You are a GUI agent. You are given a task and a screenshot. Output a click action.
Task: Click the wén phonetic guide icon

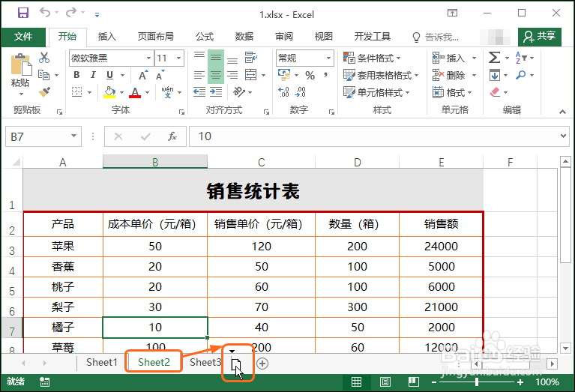[x=168, y=92]
